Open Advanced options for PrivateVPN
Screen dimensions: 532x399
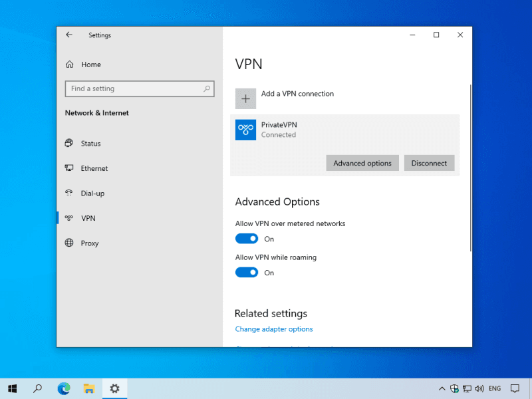pos(362,163)
